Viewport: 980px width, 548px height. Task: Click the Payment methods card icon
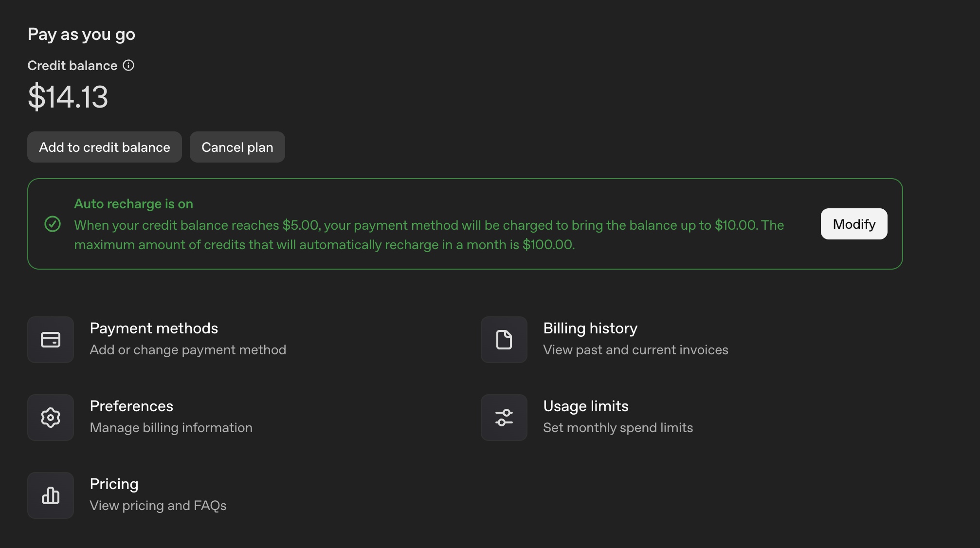coord(51,340)
